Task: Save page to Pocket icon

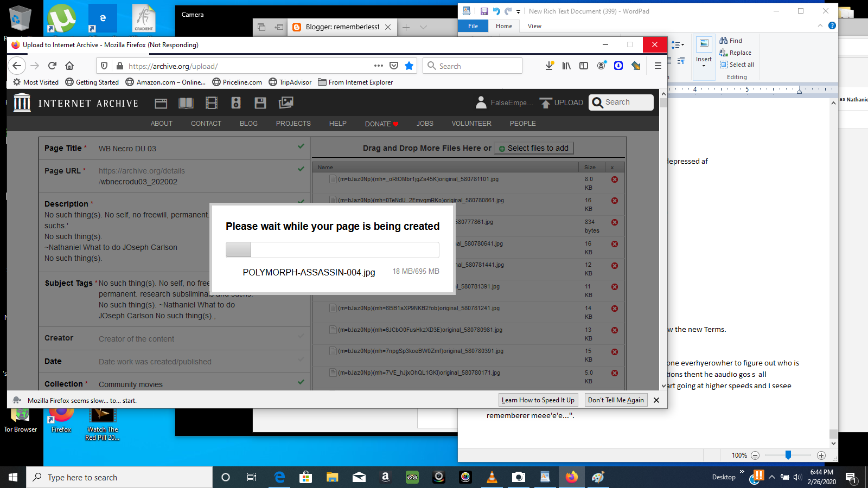Action: [394, 66]
